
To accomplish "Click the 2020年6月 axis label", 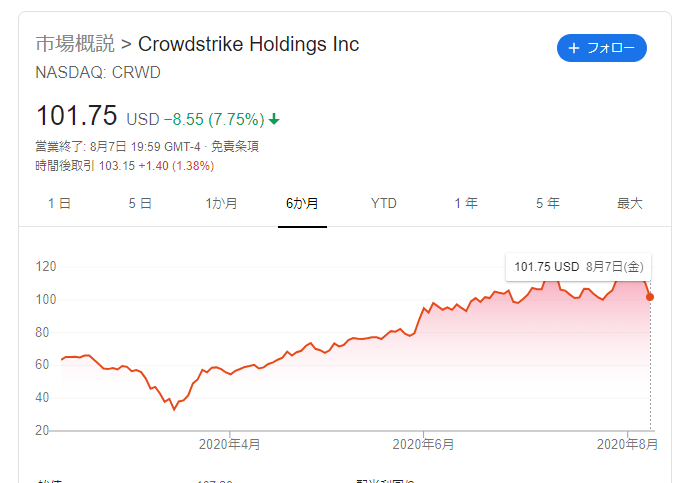I will 423,444.
